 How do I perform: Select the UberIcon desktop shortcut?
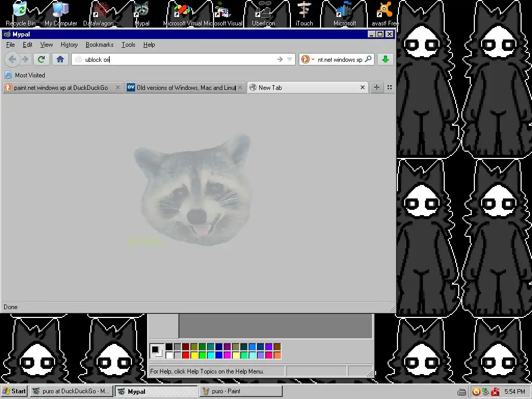pyautogui.click(x=263, y=14)
